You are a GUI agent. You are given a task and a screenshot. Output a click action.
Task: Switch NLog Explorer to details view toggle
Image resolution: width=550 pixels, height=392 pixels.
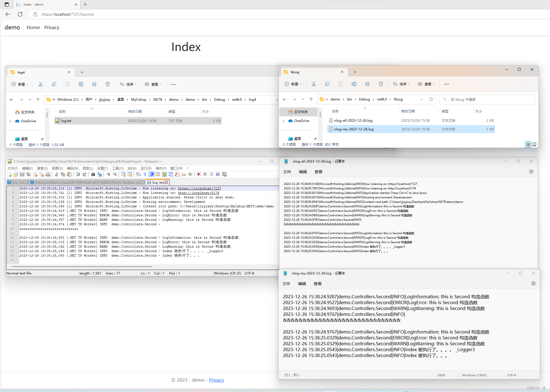click(x=528, y=144)
